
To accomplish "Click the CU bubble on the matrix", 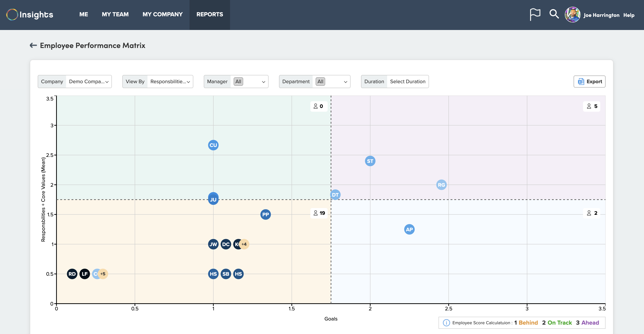I will [213, 145].
